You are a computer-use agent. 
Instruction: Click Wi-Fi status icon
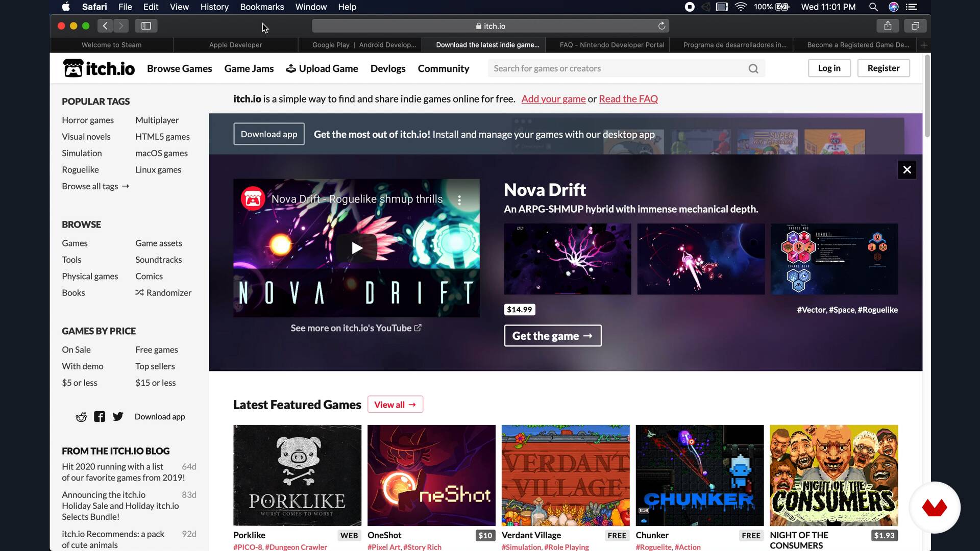[x=741, y=7]
